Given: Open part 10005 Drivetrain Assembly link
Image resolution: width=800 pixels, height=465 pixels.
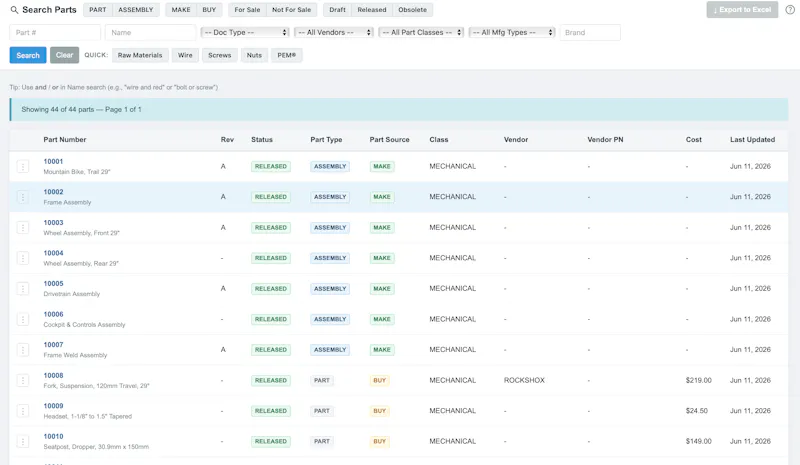Looking at the screenshot, I should pos(53,284).
